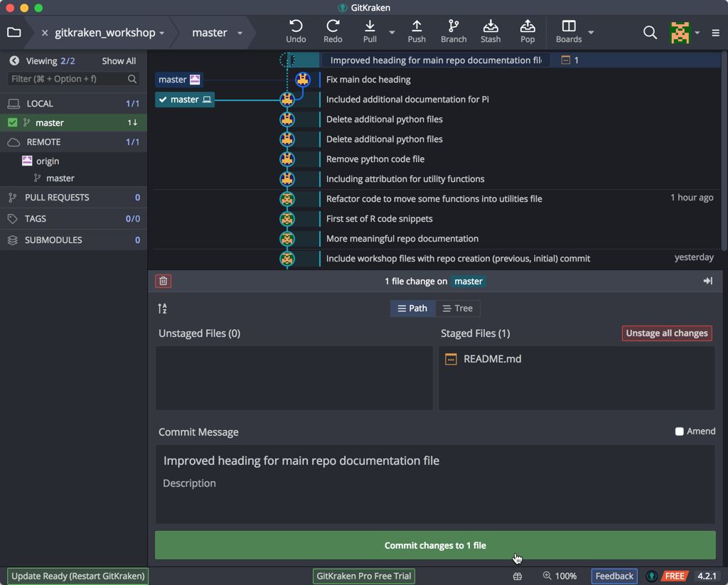Open the master branch dropdown in toolbar
728x585 pixels.
point(240,33)
